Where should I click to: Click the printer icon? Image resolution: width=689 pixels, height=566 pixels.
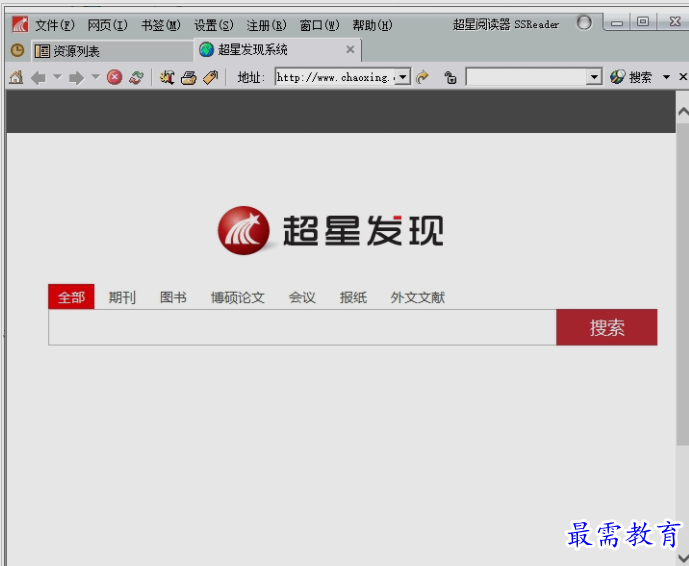click(189, 78)
